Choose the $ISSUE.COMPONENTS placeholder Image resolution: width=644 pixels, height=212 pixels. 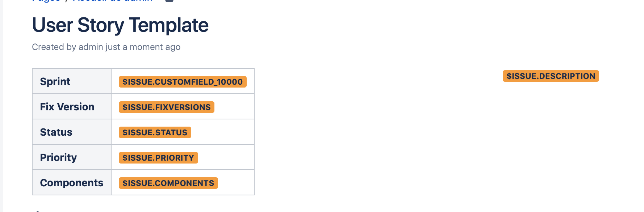click(x=168, y=183)
